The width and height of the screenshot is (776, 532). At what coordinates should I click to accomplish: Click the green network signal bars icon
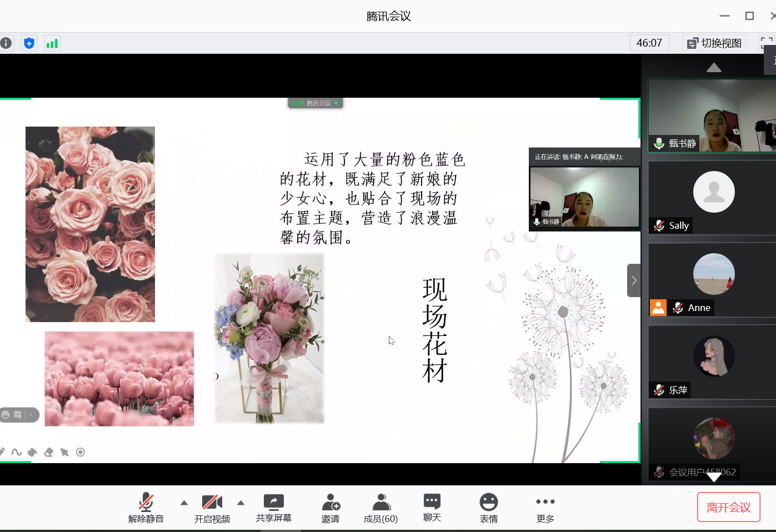pyautogui.click(x=52, y=43)
